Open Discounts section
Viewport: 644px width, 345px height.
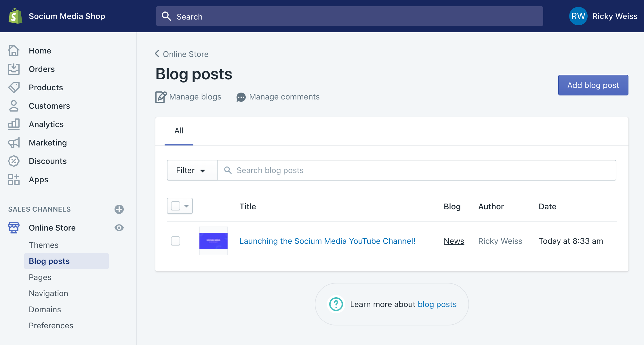click(x=47, y=161)
